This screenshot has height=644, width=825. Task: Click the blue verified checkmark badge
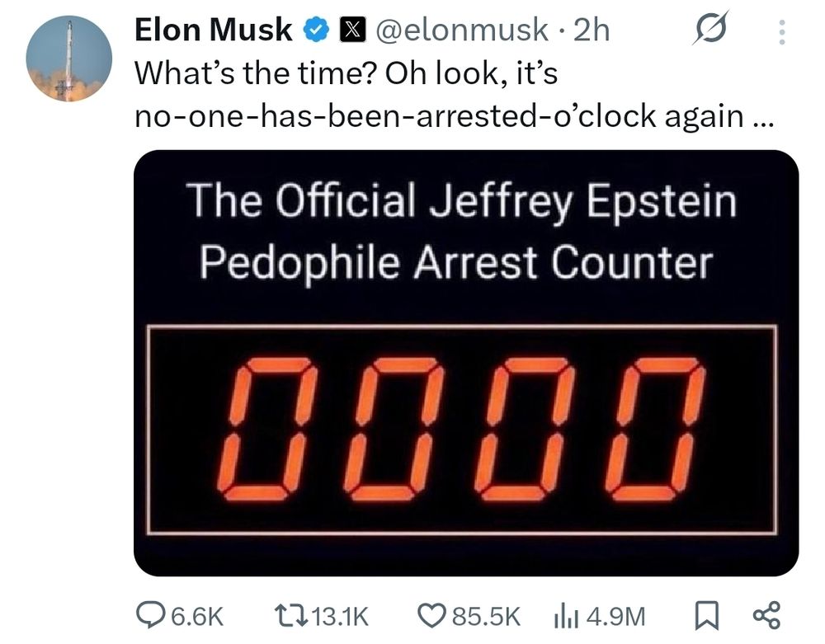[313, 31]
